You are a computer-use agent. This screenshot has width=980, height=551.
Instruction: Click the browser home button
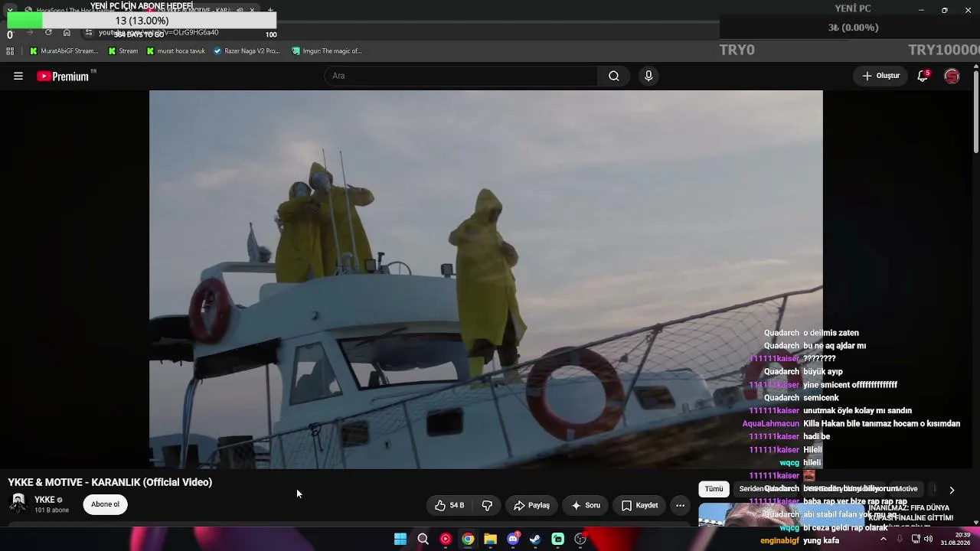(67, 32)
